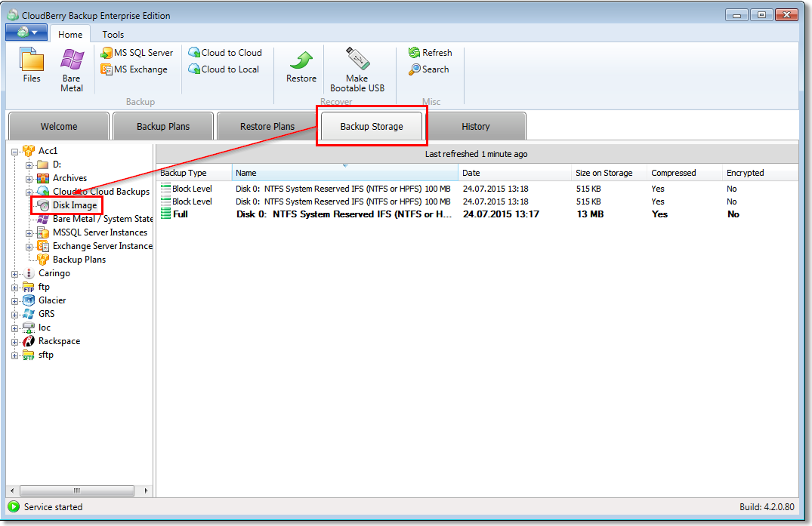812x526 pixels.
Task: Open the Welcome tab
Action: point(59,126)
